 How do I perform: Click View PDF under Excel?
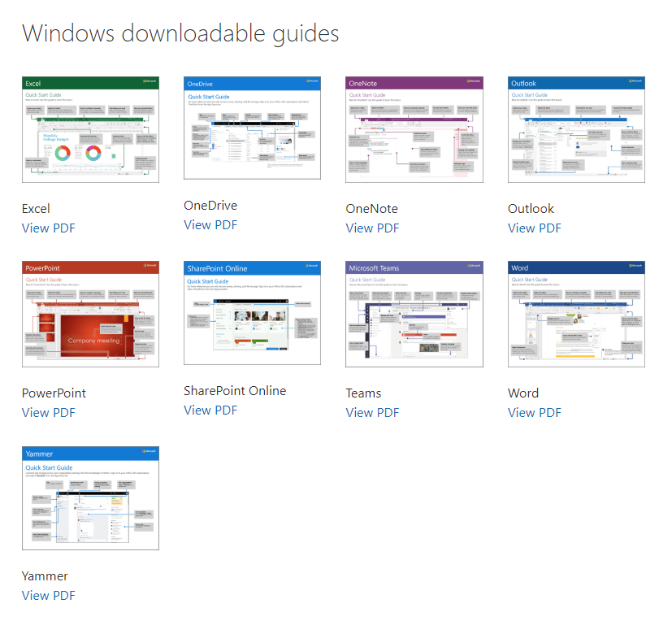49,228
